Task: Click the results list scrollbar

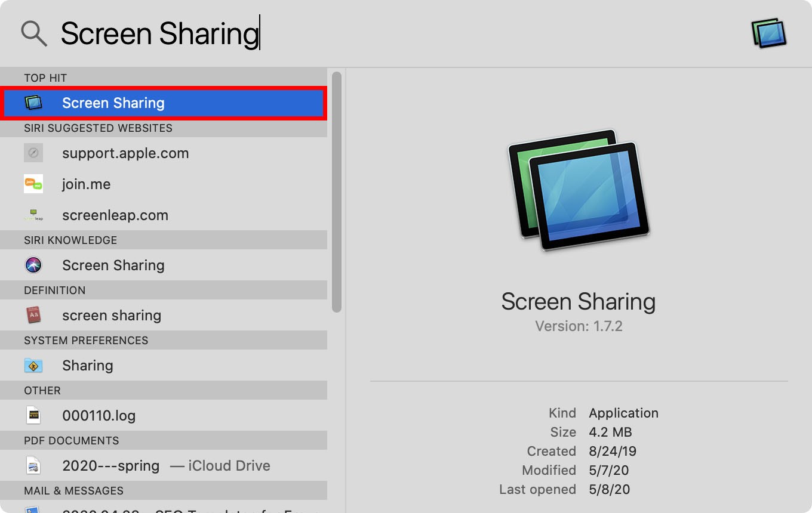Action: click(337, 191)
